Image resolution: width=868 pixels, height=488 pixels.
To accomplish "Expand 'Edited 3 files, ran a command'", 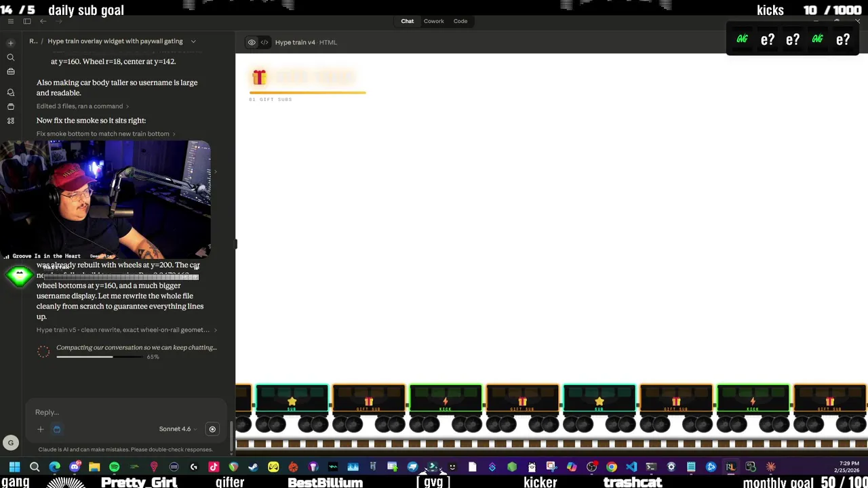I will [82, 106].
